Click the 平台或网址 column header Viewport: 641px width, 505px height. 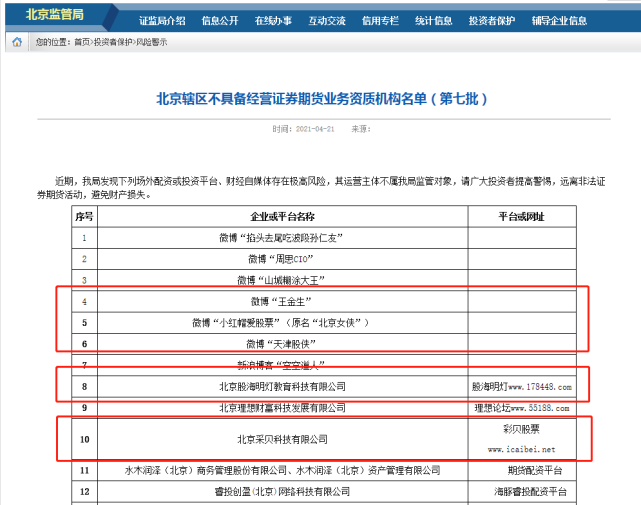[522, 217]
